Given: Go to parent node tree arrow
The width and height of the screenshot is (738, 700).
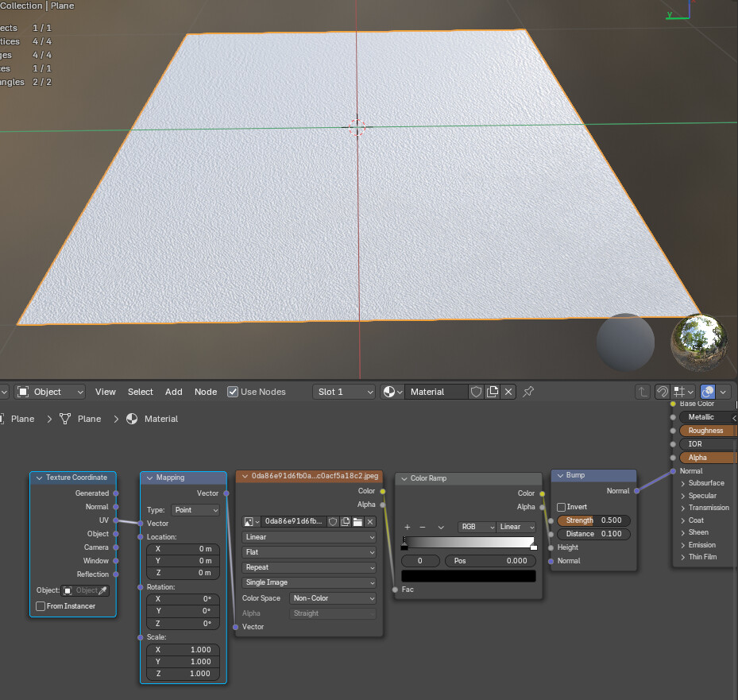Looking at the screenshot, I should 643,392.
